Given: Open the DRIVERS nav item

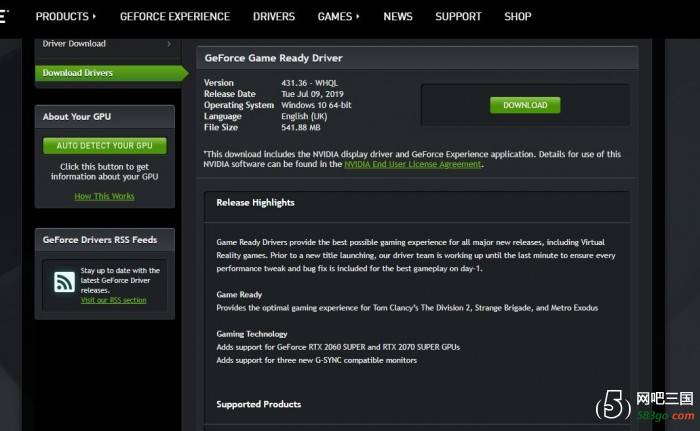Looking at the screenshot, I should click(274, 17).
